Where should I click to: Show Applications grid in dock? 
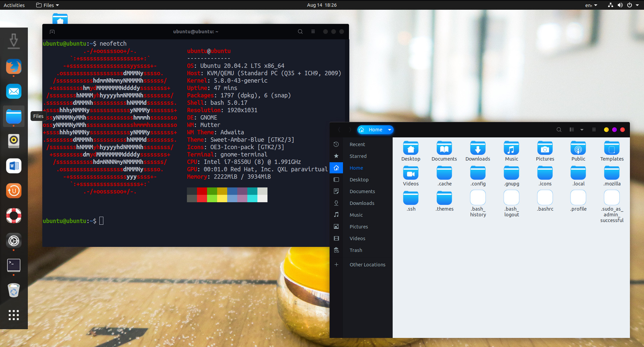[14, 315]
